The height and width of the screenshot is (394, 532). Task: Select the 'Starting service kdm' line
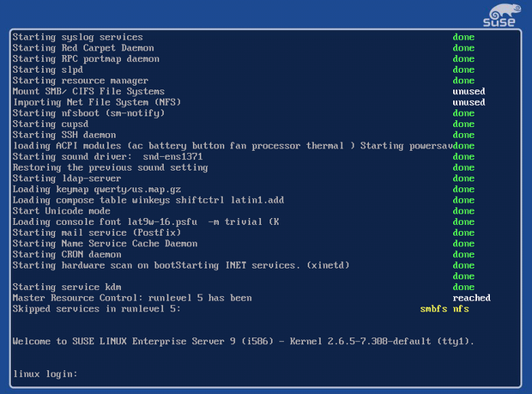(x=67, y=287)
